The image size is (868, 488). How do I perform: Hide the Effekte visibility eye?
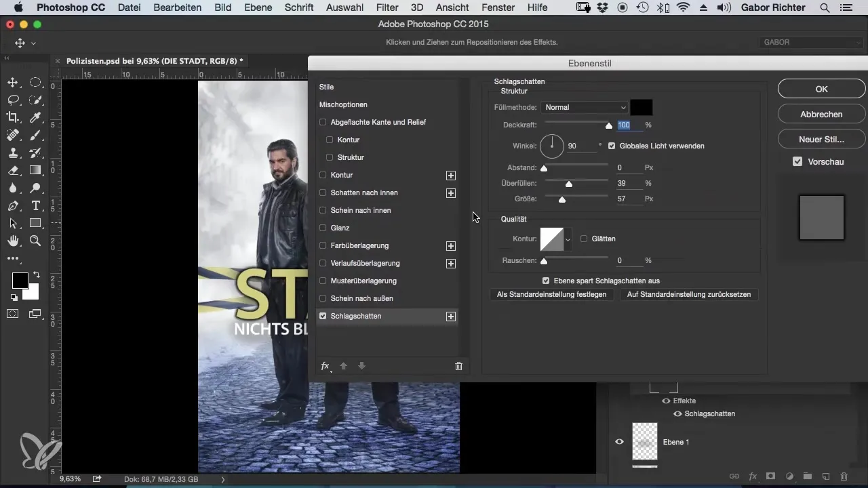point(667,401)
